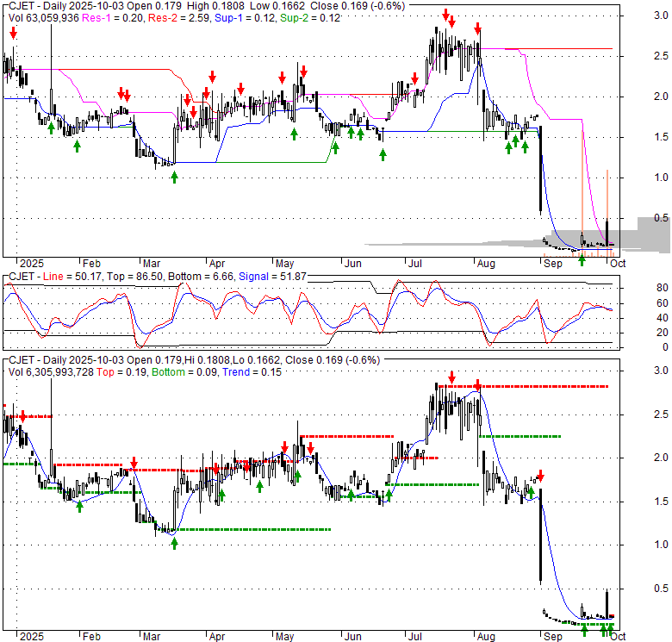
Task: Select the Sup-2 = 0.12 legend label
Action: (x=310, y=18)
